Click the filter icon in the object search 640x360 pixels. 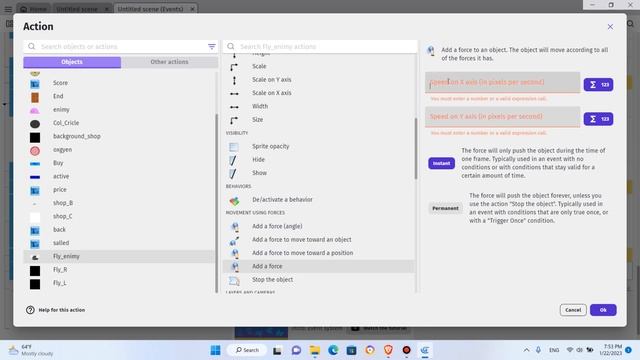[212, 47]
